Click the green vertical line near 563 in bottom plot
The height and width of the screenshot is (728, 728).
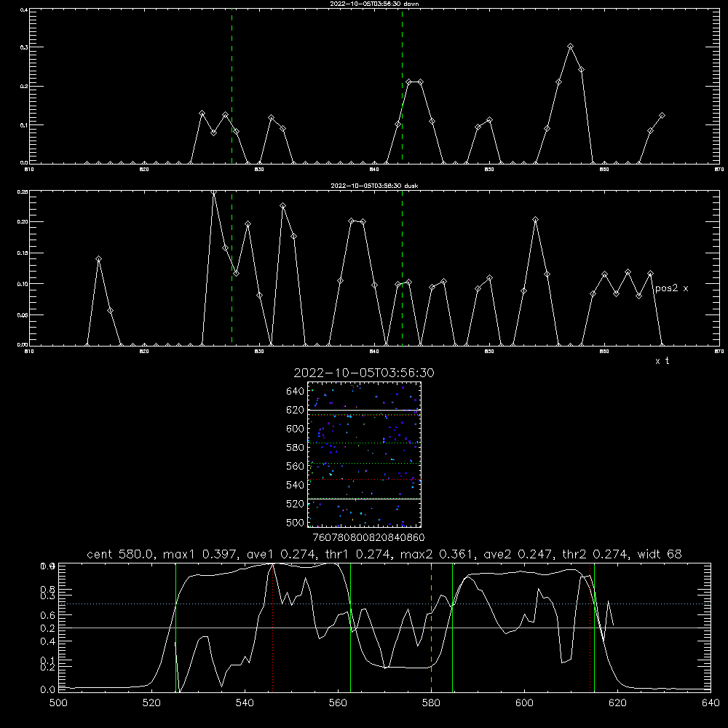pos(351,628)
